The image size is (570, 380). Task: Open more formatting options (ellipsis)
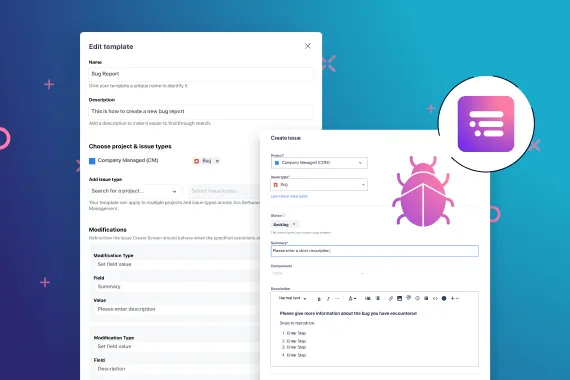coord(337,299)
